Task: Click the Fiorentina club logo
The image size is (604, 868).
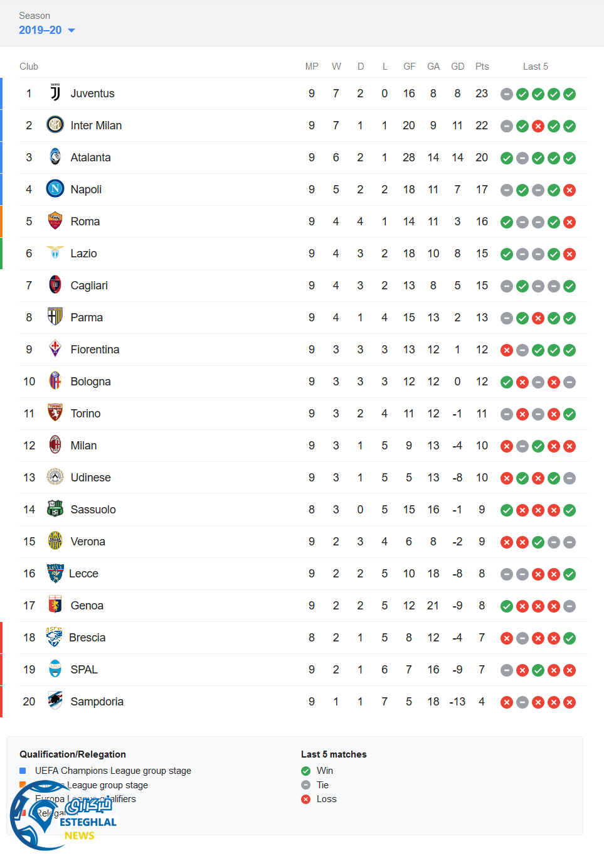Action: click(55, 349)
